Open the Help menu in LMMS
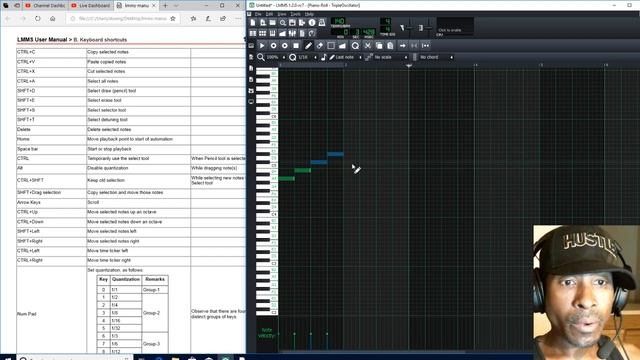 309,14
